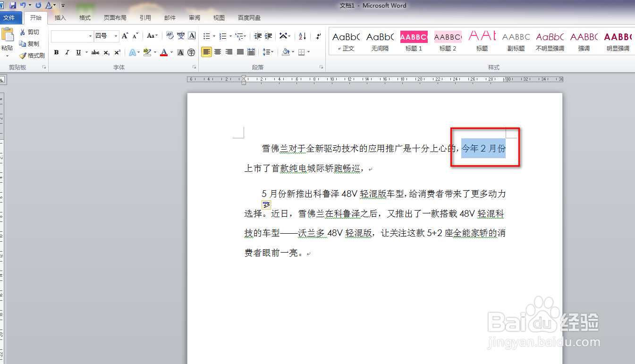Expand the bullet list dropdown arrow

[x=214, y=36]
